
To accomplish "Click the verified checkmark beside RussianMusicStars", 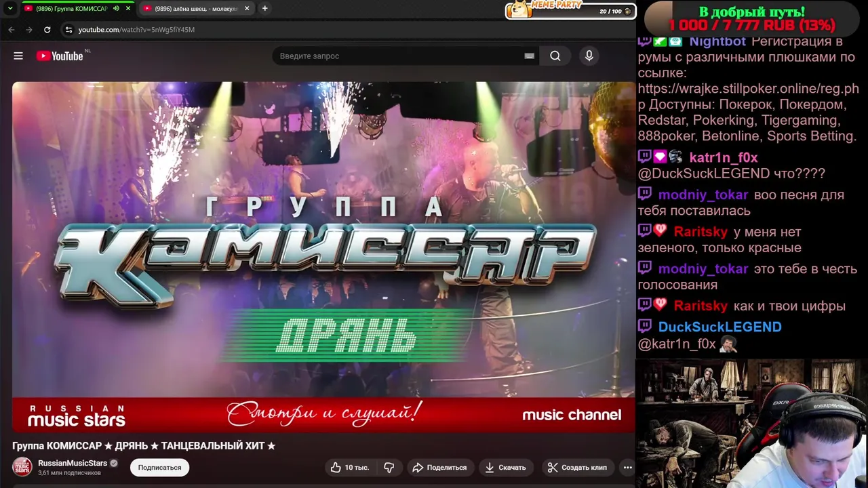I will coord(114,464).
